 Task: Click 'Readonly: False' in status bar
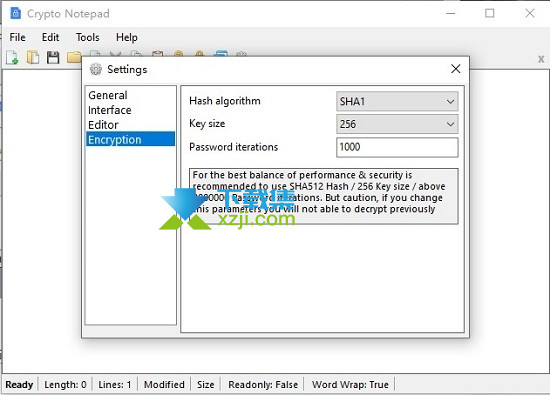[x=263, y=384]
